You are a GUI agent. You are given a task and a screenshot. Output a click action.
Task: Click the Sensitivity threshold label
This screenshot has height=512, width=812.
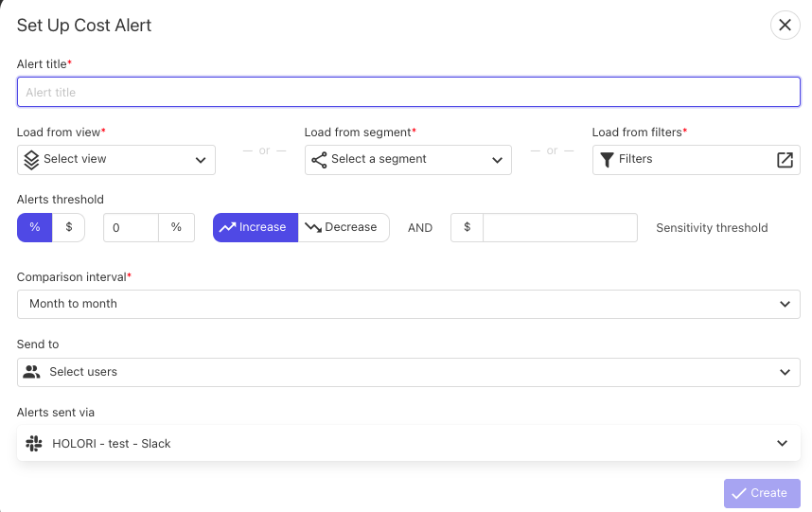point(712,228)
